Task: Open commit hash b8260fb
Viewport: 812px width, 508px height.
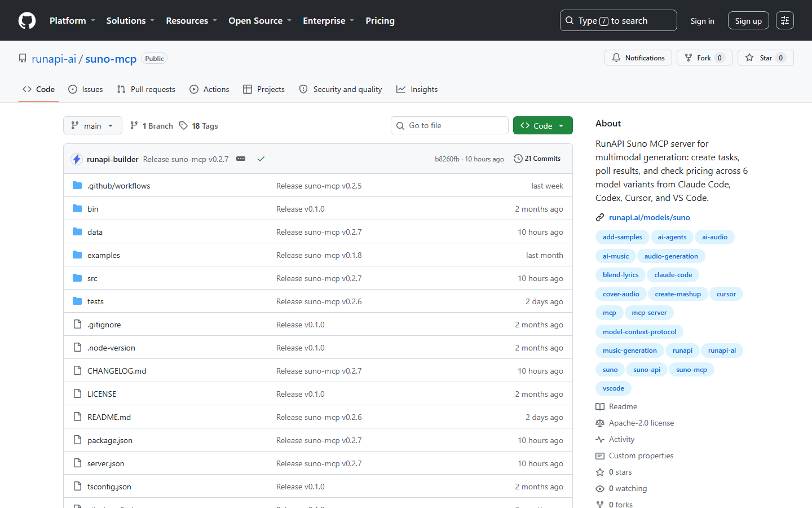Action: click(447, 159)
